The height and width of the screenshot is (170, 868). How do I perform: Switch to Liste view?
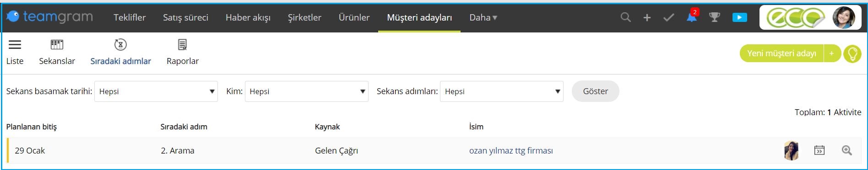pos(15,52)
